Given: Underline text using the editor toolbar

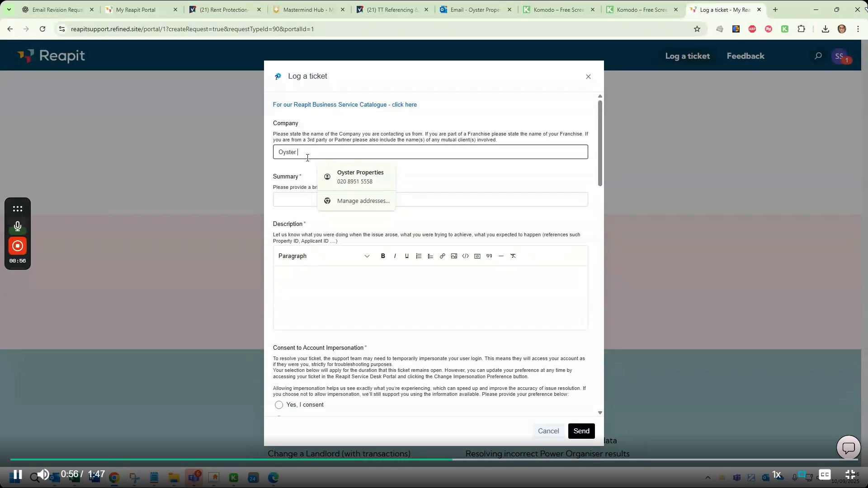Looking at the screenshot, I should (x=406, y=256).
